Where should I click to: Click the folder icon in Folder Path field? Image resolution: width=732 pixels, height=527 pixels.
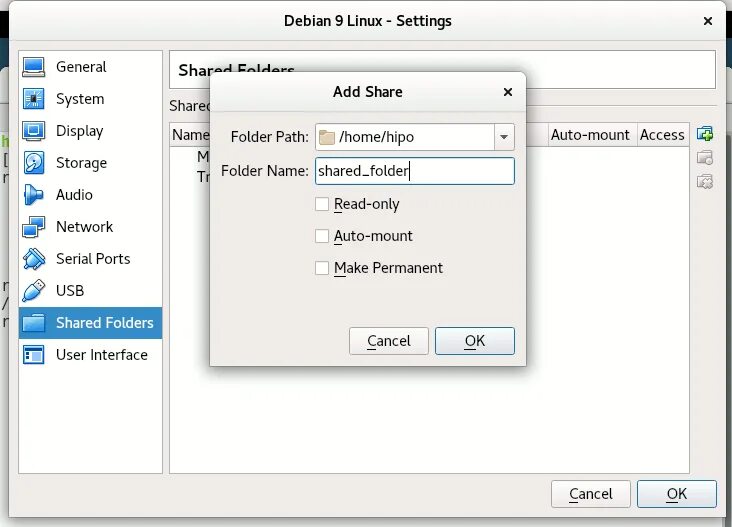(327, 137)
